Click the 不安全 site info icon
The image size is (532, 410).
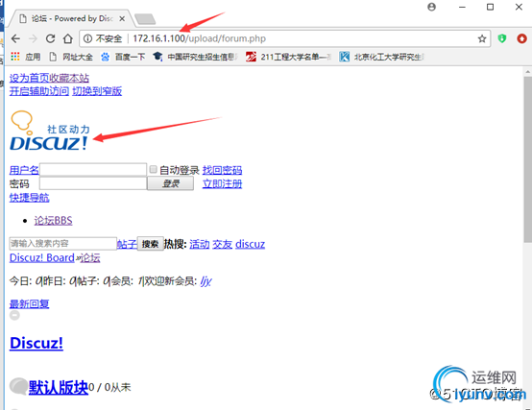pos(87,38)
